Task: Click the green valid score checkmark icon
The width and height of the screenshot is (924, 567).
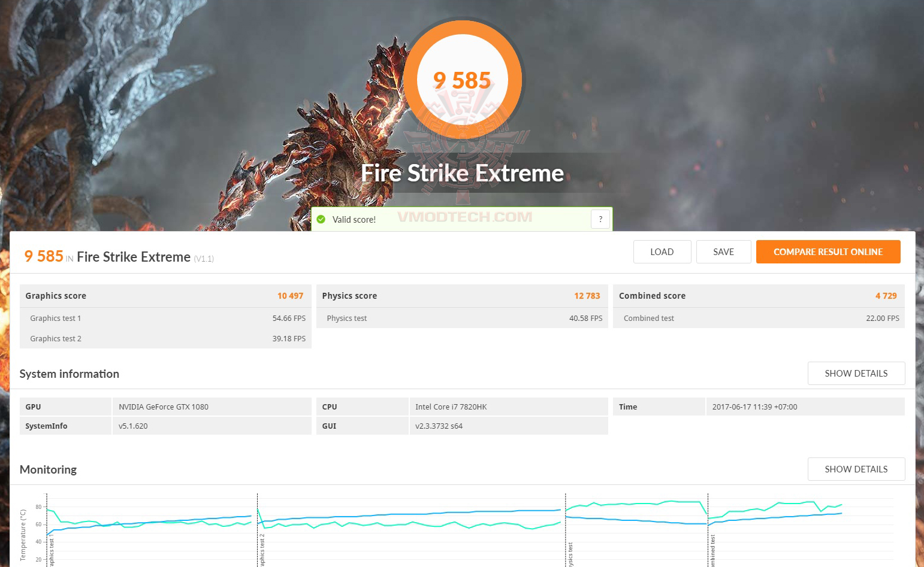Action: [x=322, y=219]
